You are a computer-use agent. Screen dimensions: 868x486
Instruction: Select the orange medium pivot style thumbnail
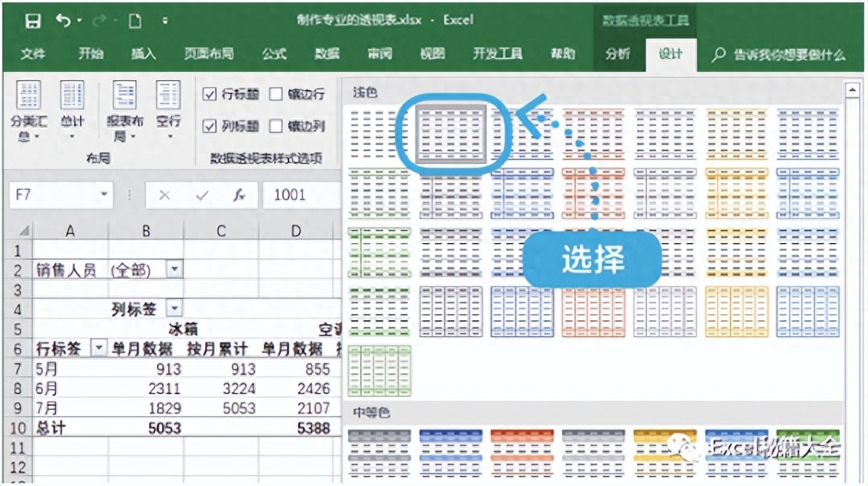click(x=522, y=453)
